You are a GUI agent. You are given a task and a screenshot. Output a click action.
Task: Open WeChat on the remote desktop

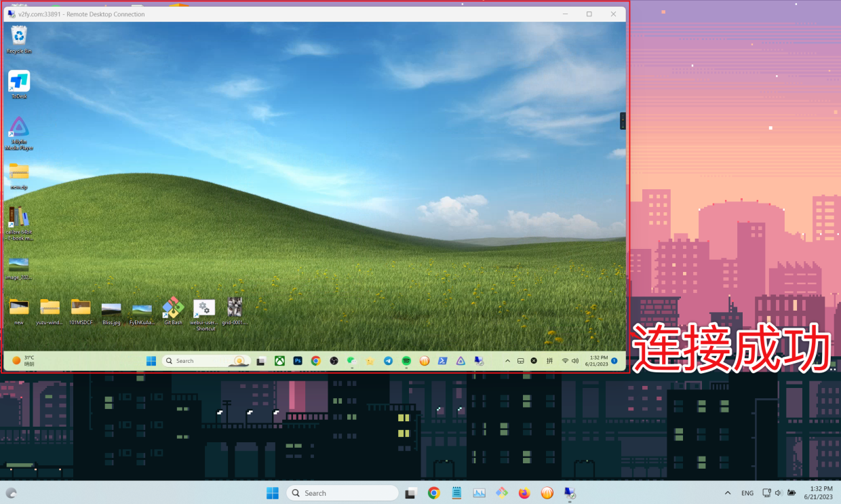(351, 360)
